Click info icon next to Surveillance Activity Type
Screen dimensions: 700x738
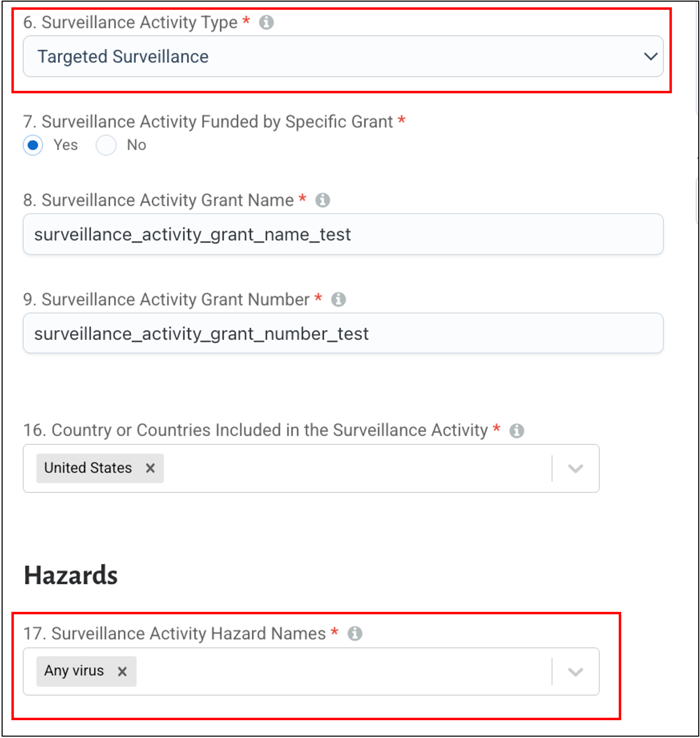(x=266, y=22)
